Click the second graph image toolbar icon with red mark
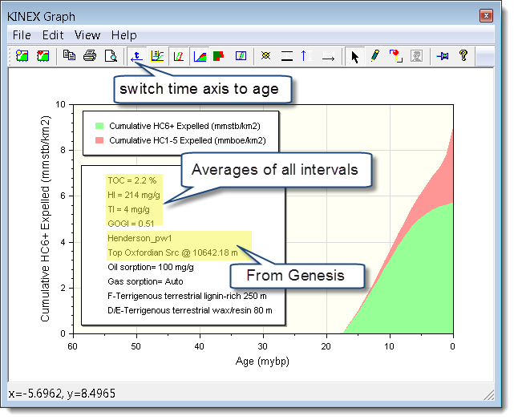514x420 pixels. click(43, 56)
